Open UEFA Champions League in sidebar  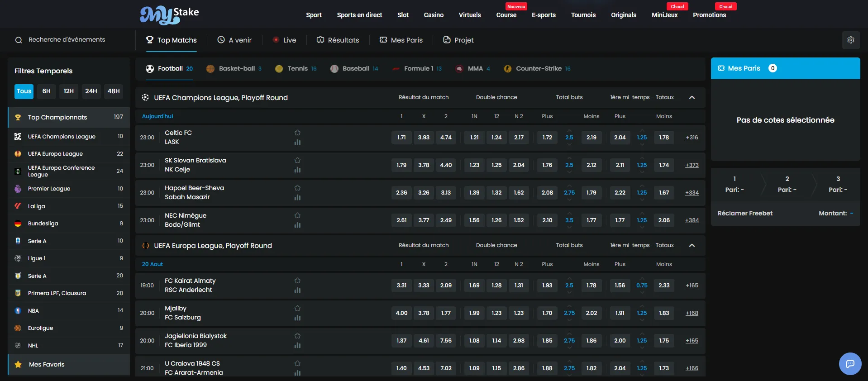click(x=69, y=136)
